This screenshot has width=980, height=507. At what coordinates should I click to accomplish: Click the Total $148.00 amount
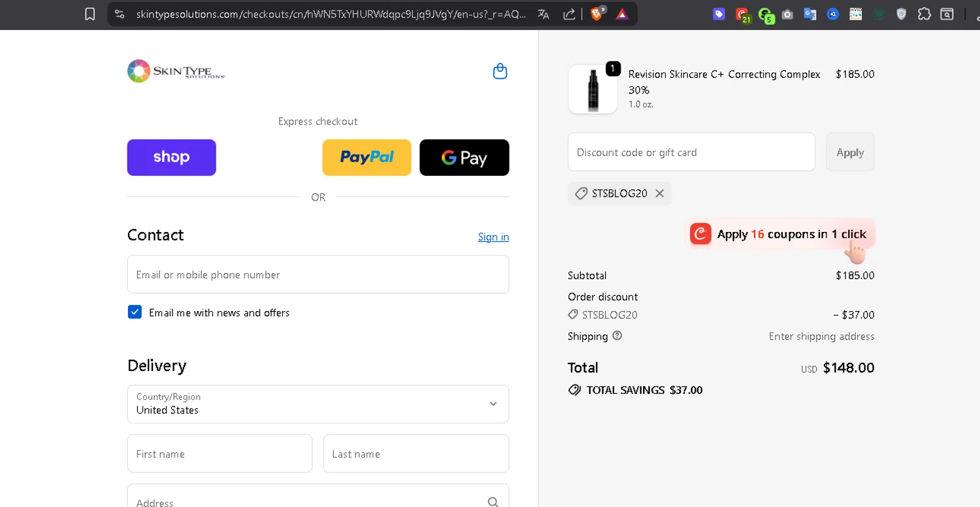click(x=848, y=368)
